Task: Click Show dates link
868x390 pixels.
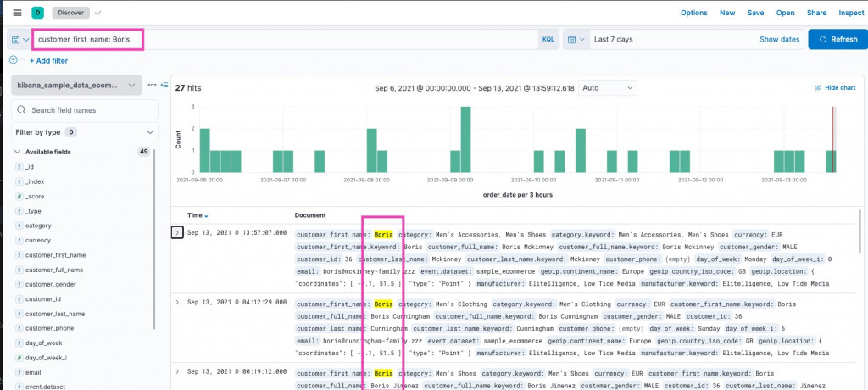Action: point(780,39)
